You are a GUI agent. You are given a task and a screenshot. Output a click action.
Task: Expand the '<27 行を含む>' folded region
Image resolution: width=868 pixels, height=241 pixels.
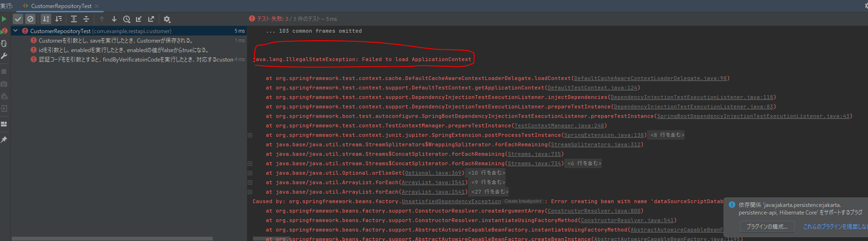(x=490, y=192)
